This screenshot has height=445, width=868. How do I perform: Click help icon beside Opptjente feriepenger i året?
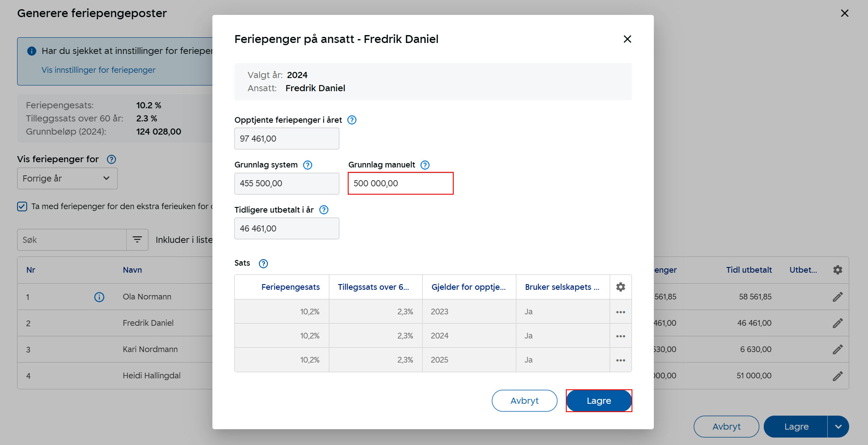[352, 120]
